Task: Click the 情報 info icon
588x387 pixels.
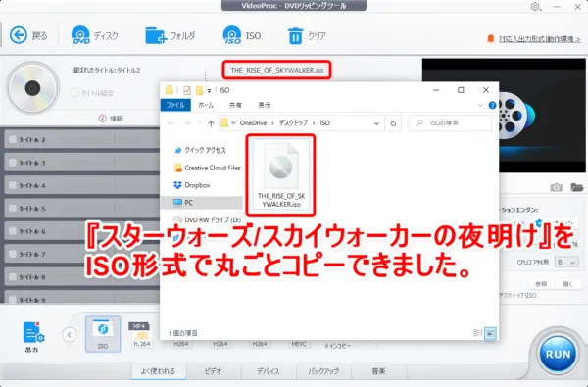Action: point(102,119)
